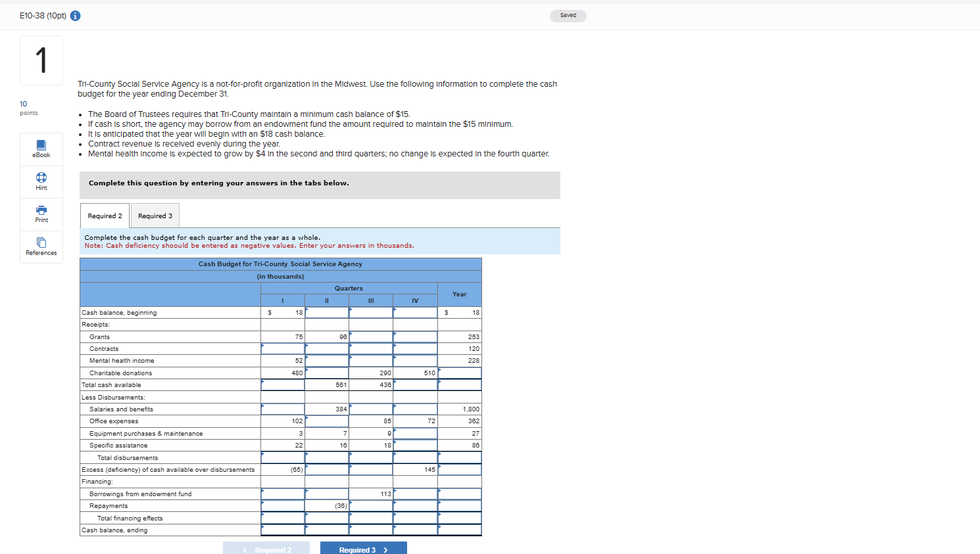
Task: Select the Contracts Quarter I input cell
Action: 283,349
